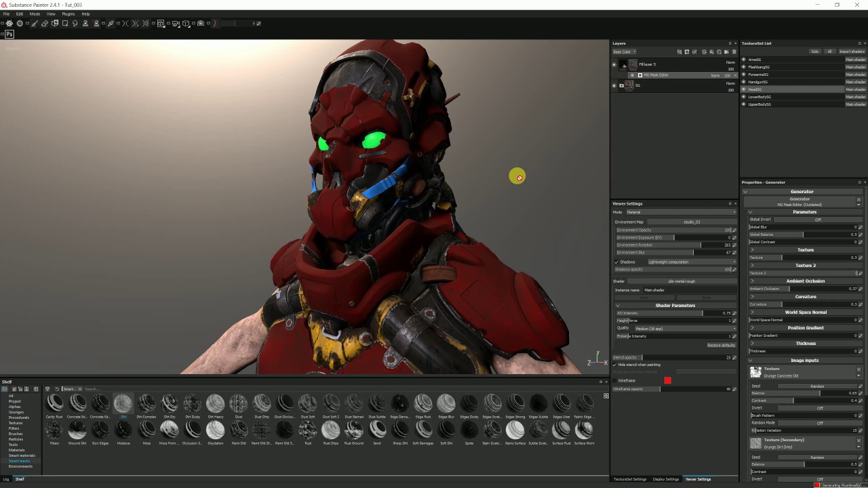
Task: Click the shelf filter funnel icon
Action: (47, 389)
